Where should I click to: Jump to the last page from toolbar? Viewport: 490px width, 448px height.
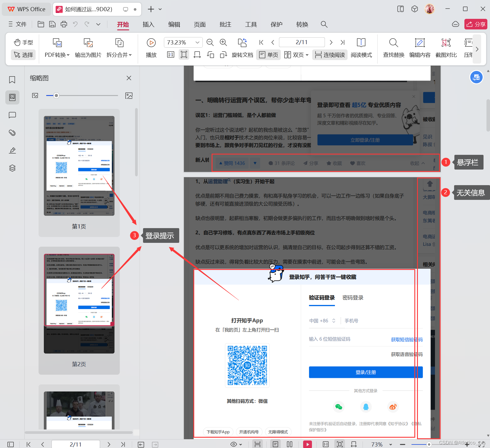point(343,42)
